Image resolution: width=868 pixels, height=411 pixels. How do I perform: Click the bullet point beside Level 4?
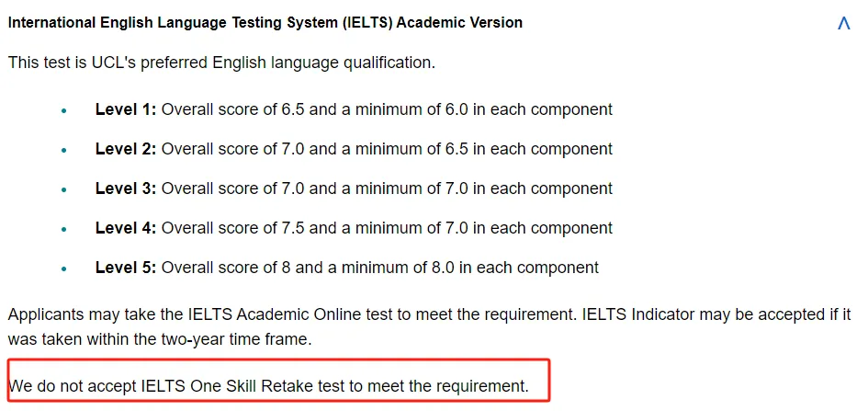(64, 230)
